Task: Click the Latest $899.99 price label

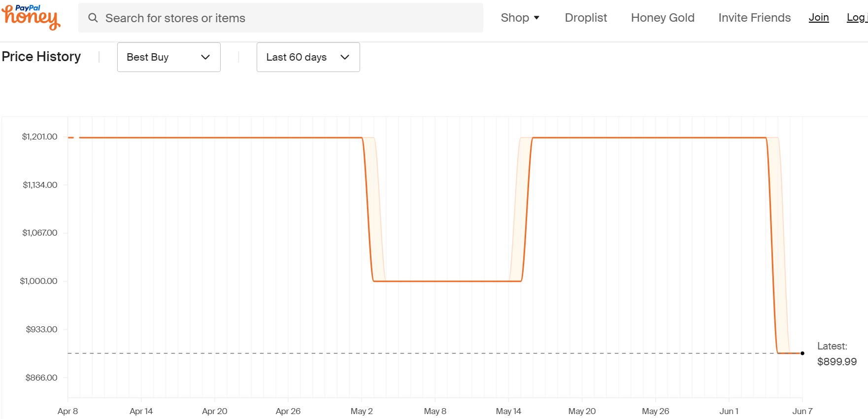Action: pos(836,361)
